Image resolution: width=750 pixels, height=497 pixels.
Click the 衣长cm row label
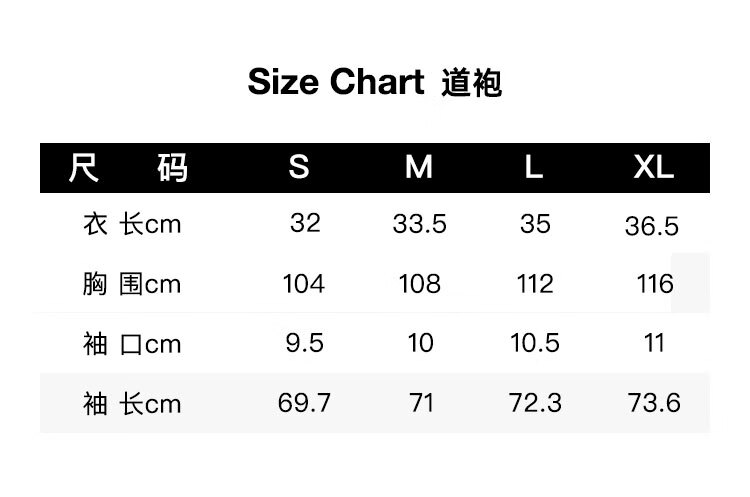132,224
